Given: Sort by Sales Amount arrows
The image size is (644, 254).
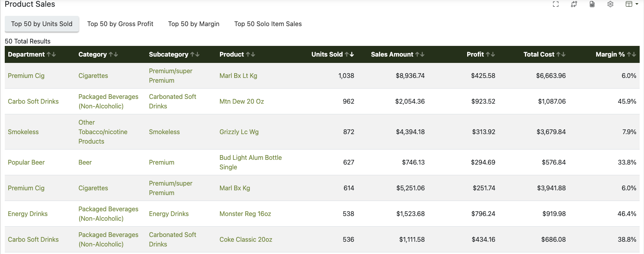Looking at the screenshot, I should pos(420,55).
